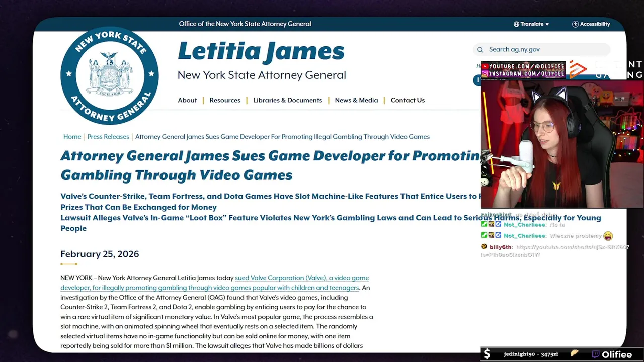The image size is (644, 362).
Task: Click the laughing emoji in chat
Action: tap(608, 236)
